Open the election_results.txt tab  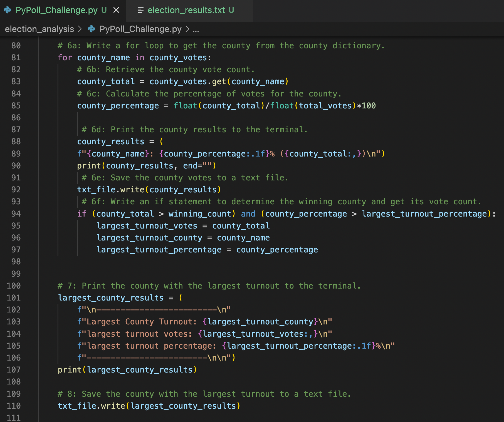tap(186, 10)
